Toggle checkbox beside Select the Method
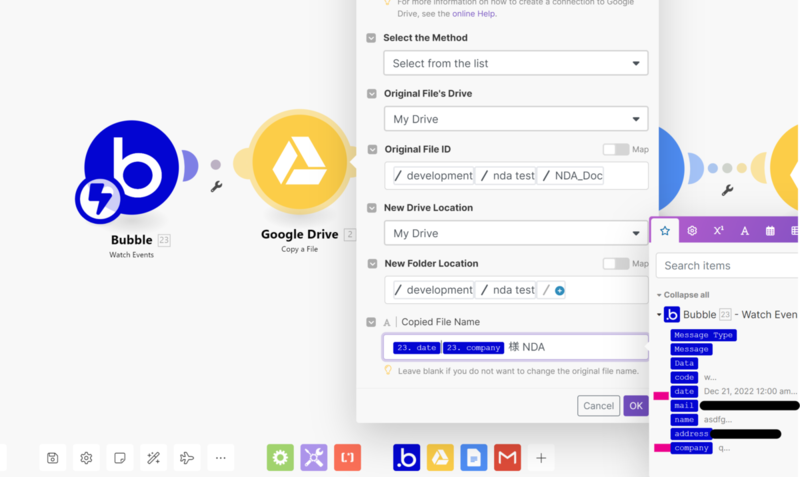Viewport: 800px width, 477px height. [x=371, y=38]
